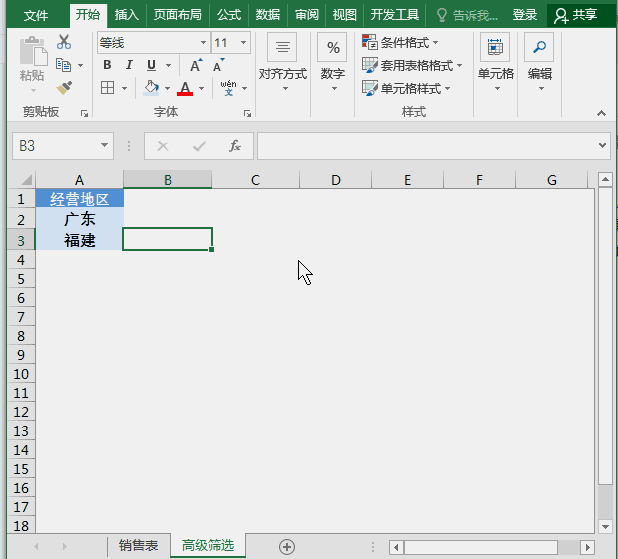Switch to the Developer (开发工具) tab
618x559 pixels.
click(395, 15)
